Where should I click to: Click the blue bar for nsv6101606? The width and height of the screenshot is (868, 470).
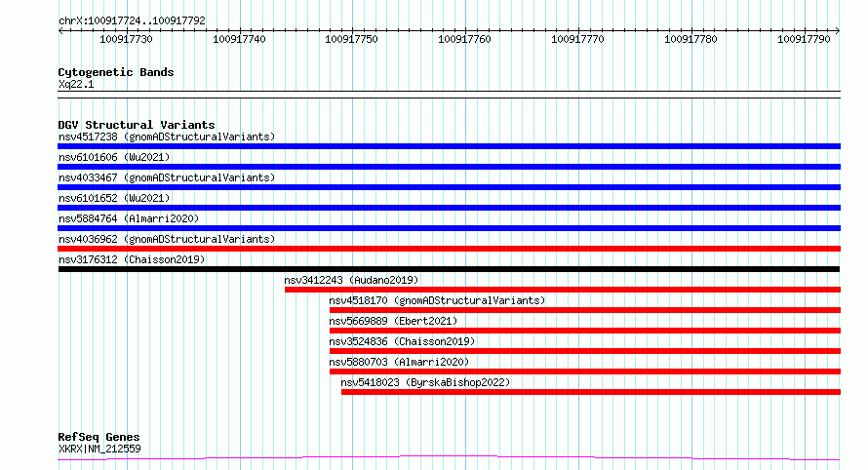pyautogui.click(x=449, y=167)
